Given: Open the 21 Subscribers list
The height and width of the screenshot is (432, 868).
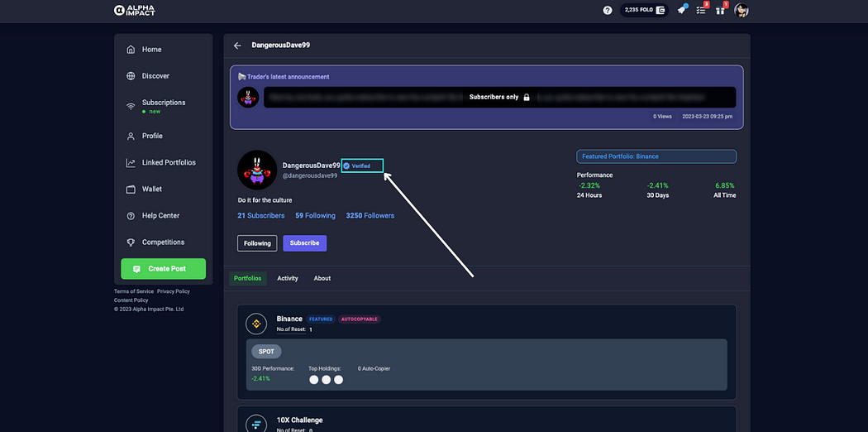Looking at the screenshot, I should click(261, 215).
